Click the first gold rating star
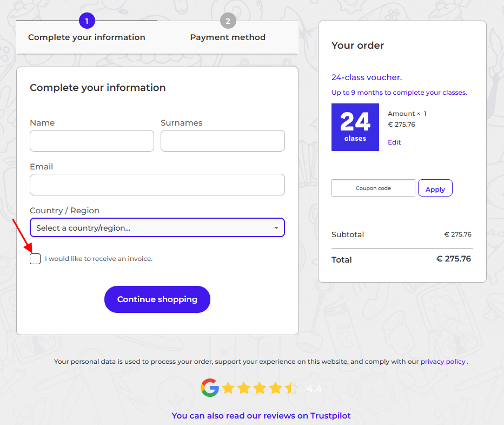Viewport: 504px width, 425px height. (228, 388)
